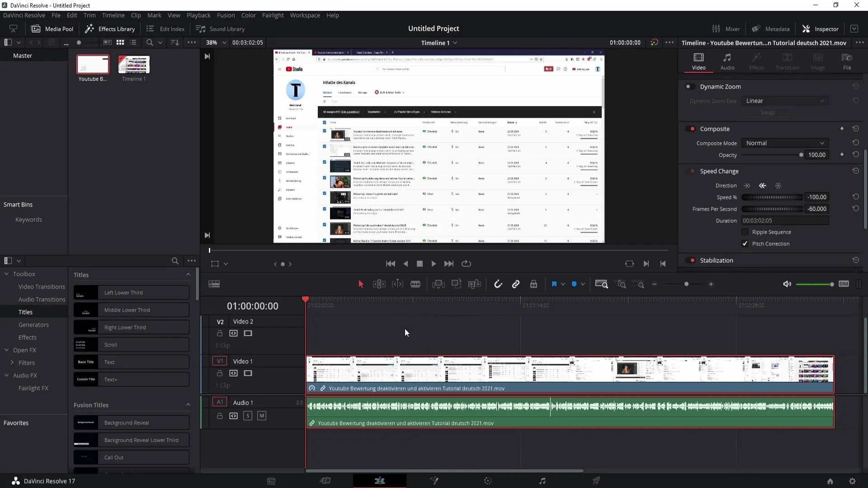
Task: Click the Fusion page icon in toolbar
Action: pos(434,481)
